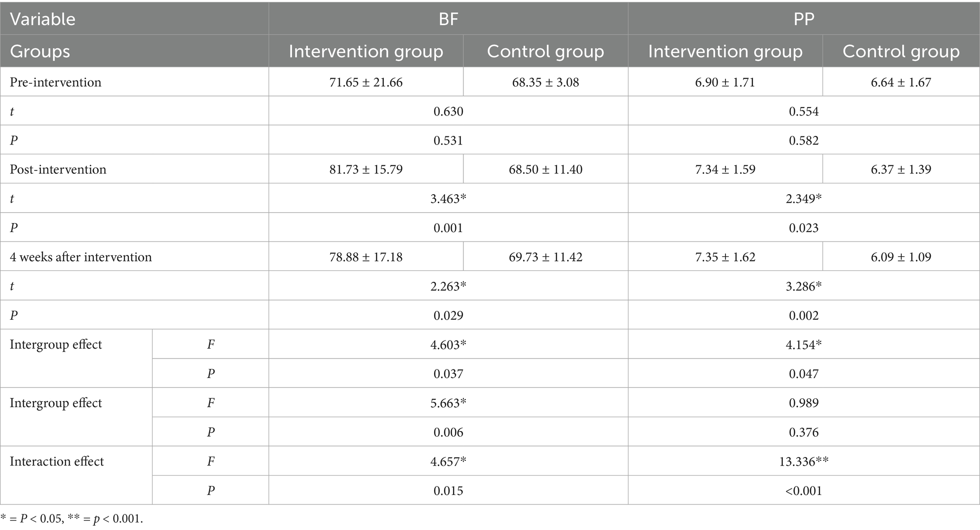Click the significance footnote below the table
Screen dimensions: 980x530
pyautogui.click(x=72, y=519)
